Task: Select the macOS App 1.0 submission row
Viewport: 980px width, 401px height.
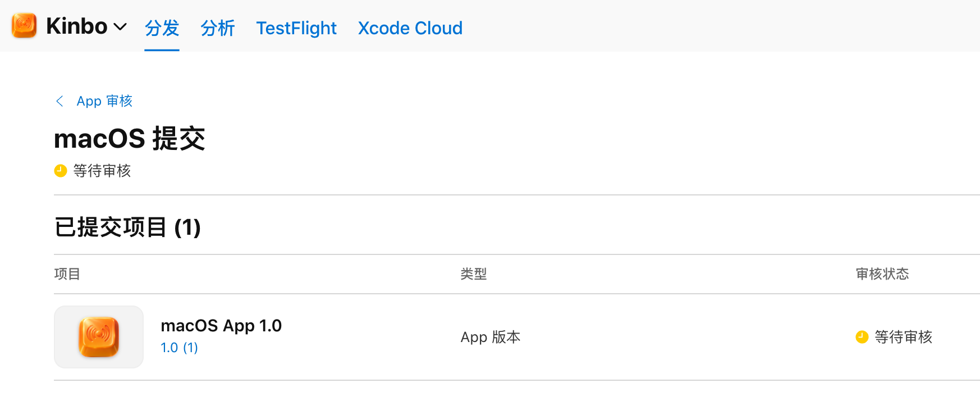Action: click(221, 326)
